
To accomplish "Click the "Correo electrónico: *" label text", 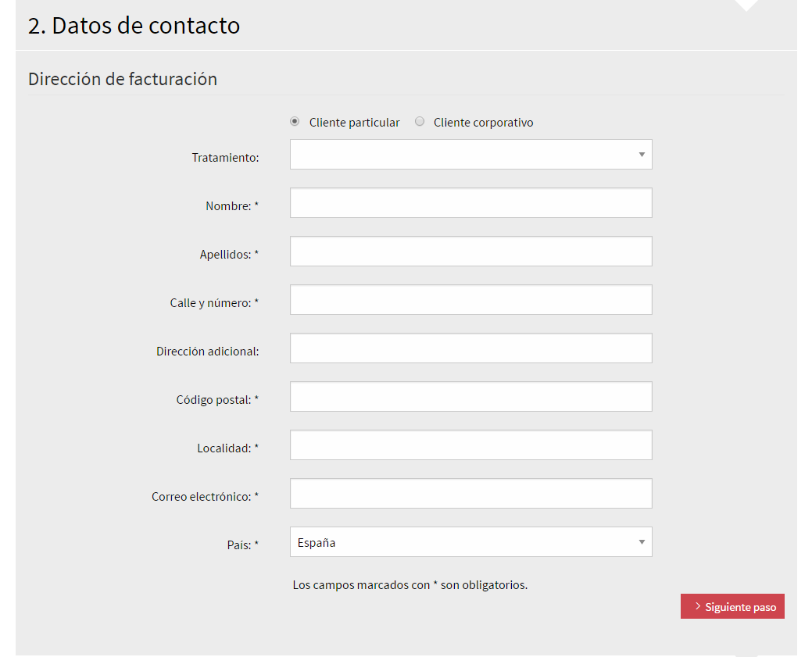I will click(205, 497).
